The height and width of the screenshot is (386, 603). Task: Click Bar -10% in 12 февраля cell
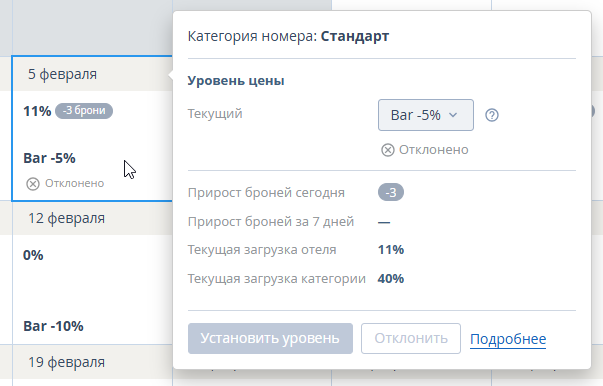click(x=53, y=326)
